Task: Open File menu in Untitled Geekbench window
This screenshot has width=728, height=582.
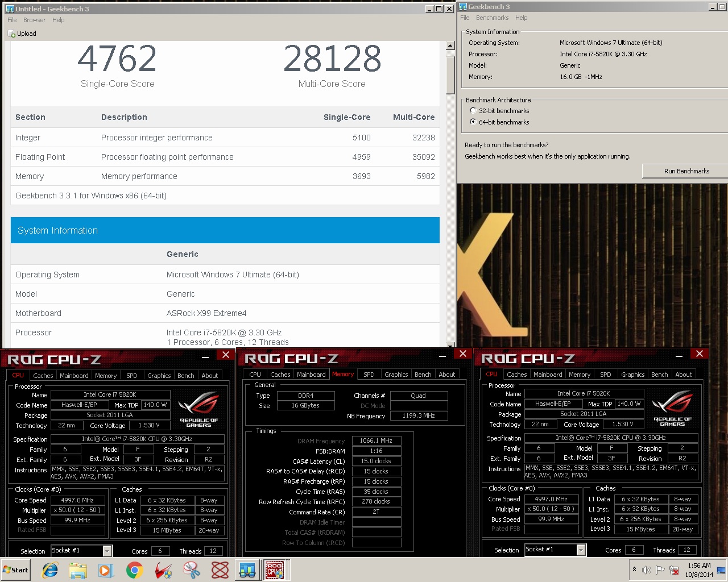Action: point(12,20)
